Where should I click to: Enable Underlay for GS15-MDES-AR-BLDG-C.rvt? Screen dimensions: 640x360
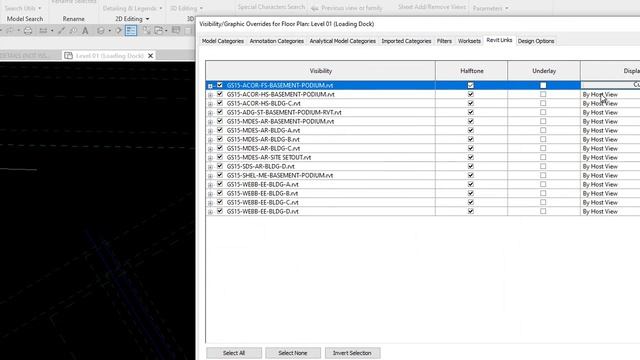coord(543,148)
